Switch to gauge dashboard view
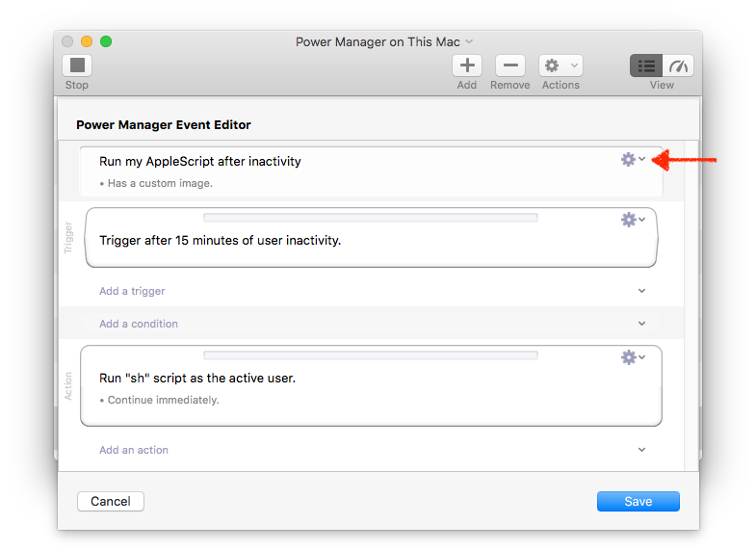Screen dimensions: 756x550 pyautogui.click(x=678, y=65)
